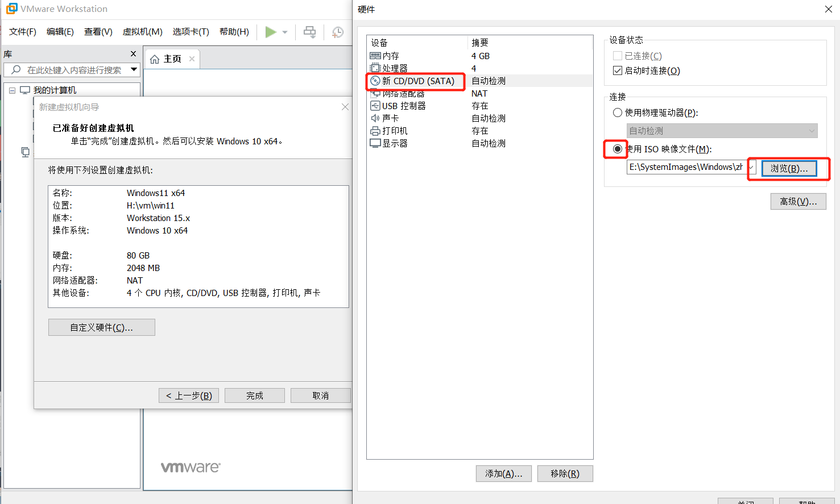Viewport: 840px width, 504px height.
Task: Switch to the 主页 tab
Action: click(x=172, y=59)
